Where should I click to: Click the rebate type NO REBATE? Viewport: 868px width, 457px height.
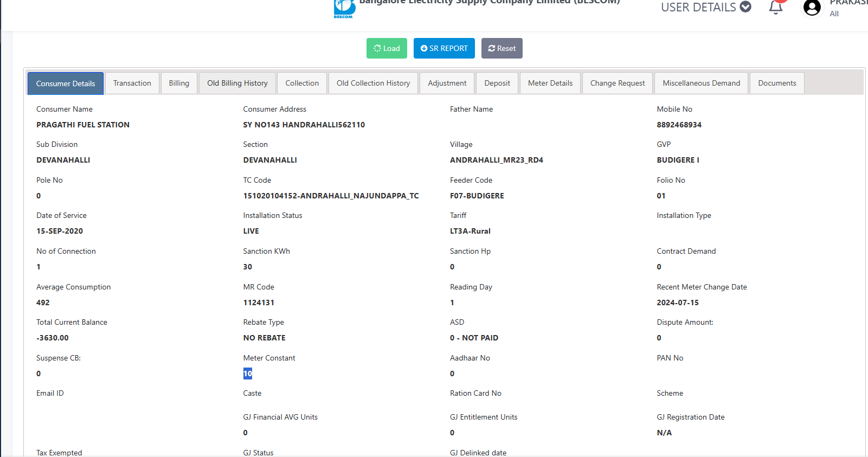tap(265, 338)
